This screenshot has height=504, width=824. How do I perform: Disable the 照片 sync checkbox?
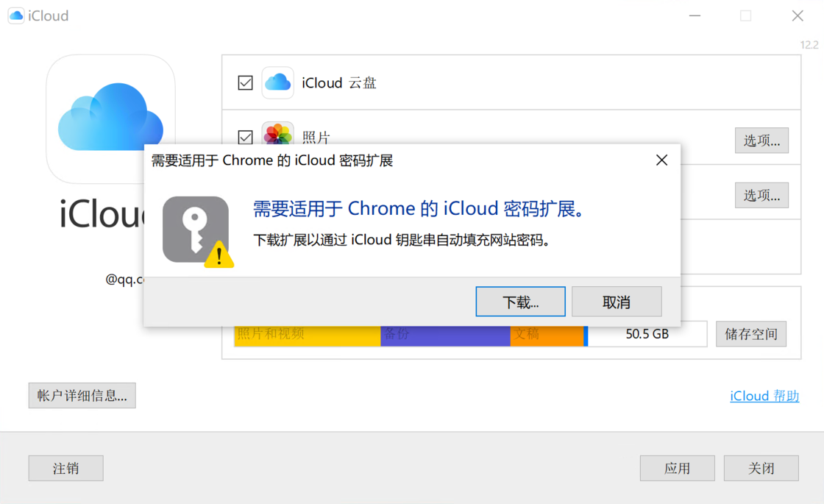click(x=245, y=138)
